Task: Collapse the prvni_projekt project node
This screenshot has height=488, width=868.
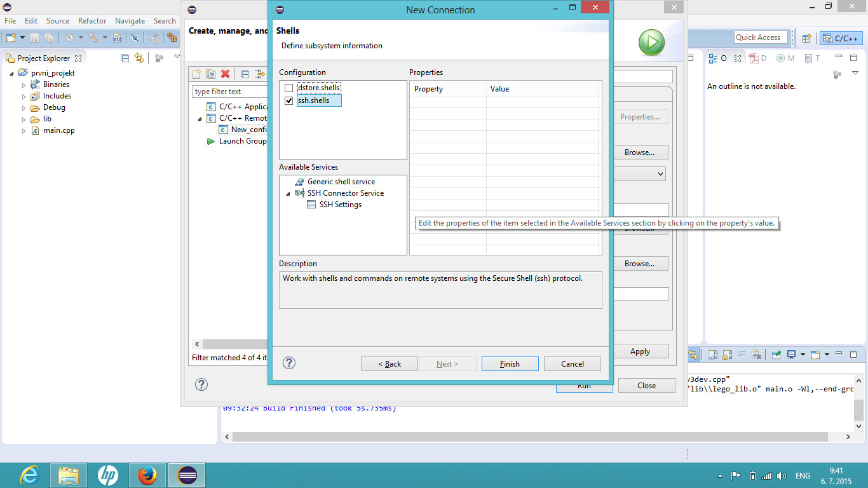Action: [12, 74]
